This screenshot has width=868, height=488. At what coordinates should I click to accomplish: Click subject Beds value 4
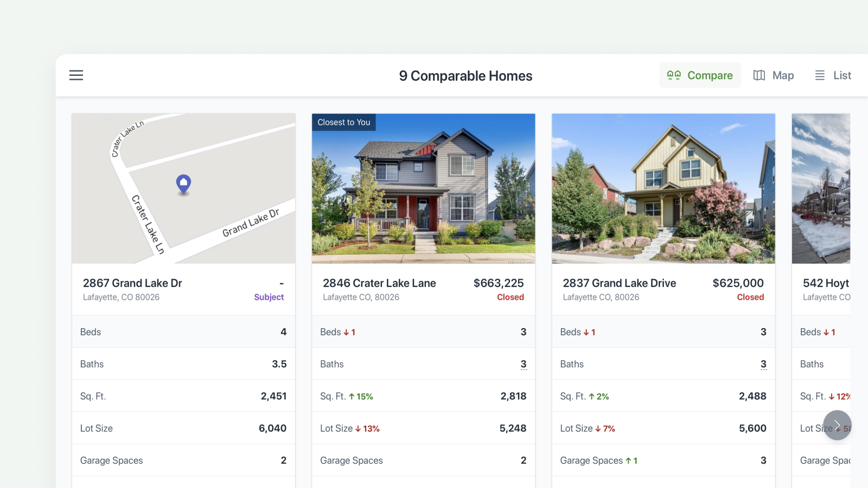[283, 331]
